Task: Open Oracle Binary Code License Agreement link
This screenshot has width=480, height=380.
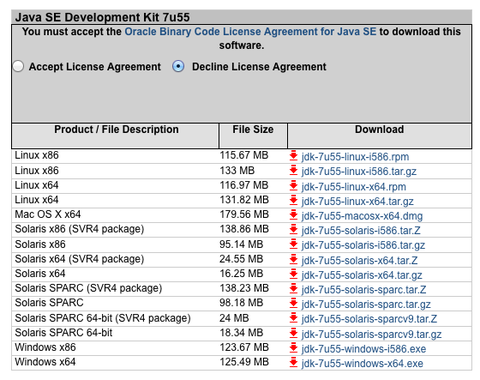Action: (x=250, y=32)
